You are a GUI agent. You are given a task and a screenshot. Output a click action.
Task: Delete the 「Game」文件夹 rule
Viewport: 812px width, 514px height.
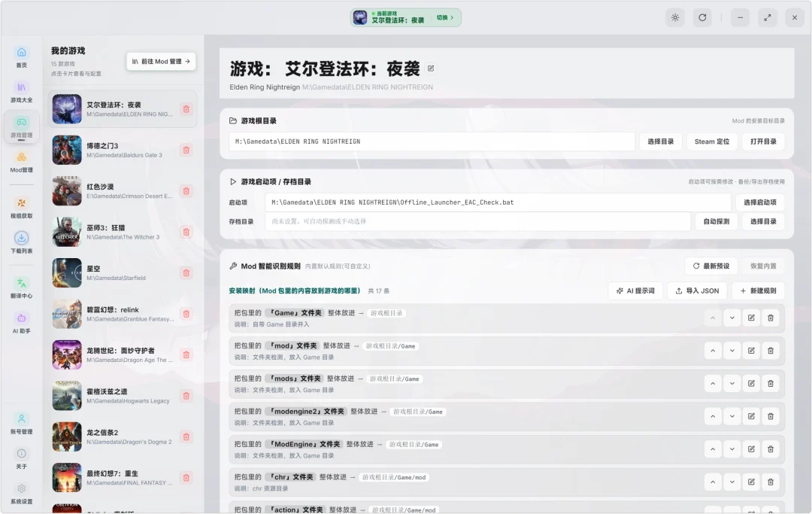(x=771, y=318)
